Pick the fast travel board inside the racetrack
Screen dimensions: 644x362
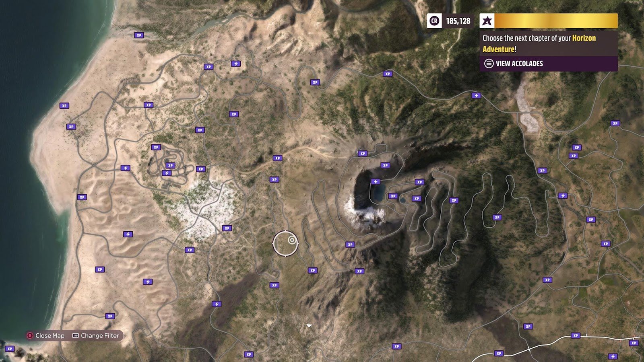coord(167,173)
